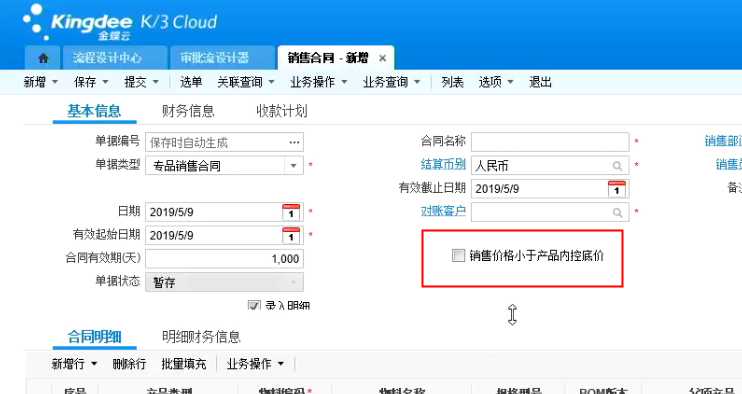Viewport: 742px width, 394px height.
Task: Click the 物料名称 column header
Action: [402, 391]
